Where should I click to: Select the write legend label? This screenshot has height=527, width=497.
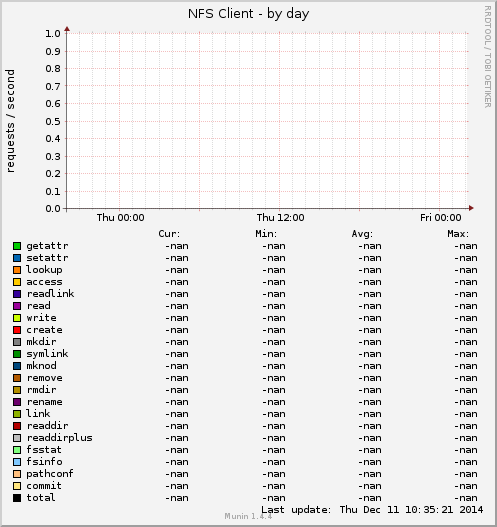[x=41, y=318]
